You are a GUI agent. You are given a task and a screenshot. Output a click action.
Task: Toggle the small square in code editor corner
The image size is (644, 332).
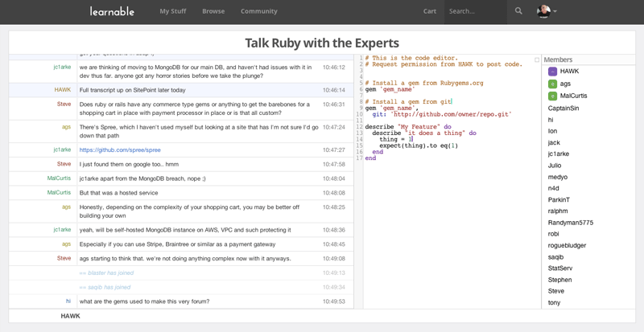point(537,60)
